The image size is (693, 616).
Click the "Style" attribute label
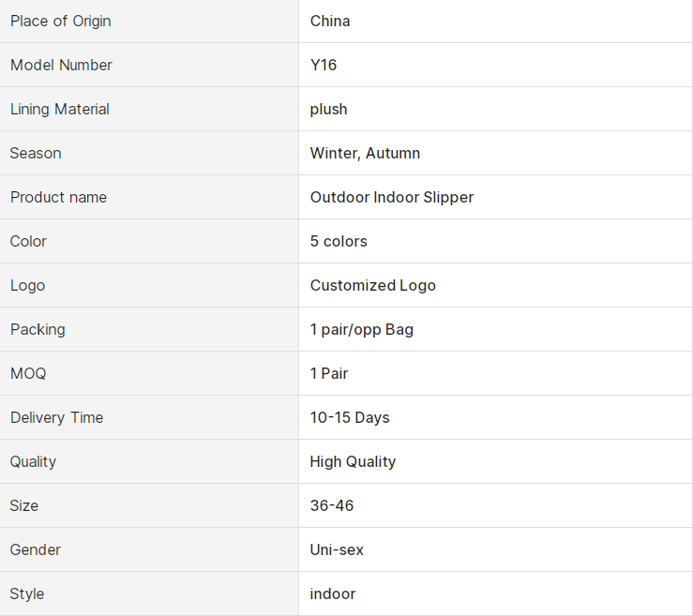27,593
